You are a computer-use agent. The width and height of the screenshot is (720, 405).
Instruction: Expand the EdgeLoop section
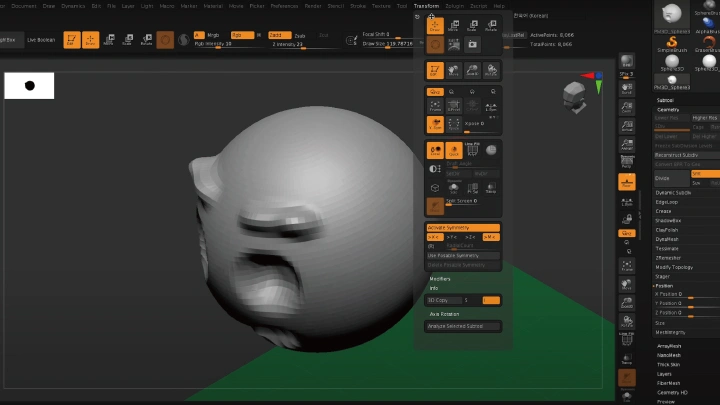tap(667, 202)
